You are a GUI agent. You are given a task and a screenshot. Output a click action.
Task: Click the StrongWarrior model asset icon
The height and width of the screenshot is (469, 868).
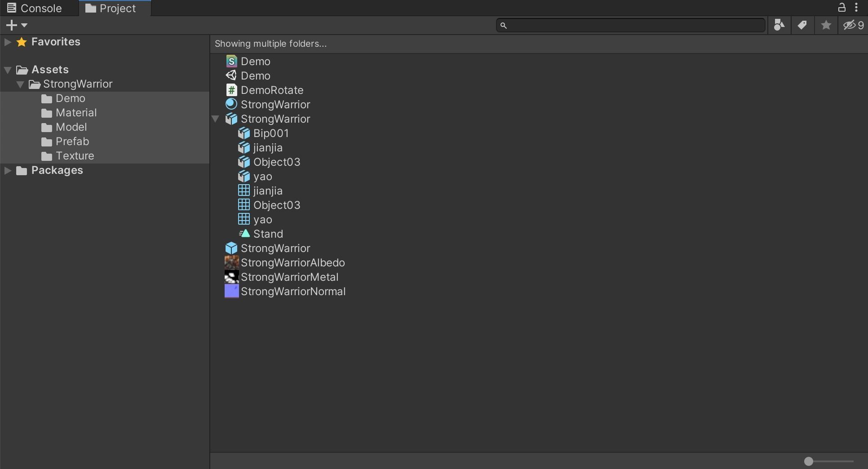231,119
